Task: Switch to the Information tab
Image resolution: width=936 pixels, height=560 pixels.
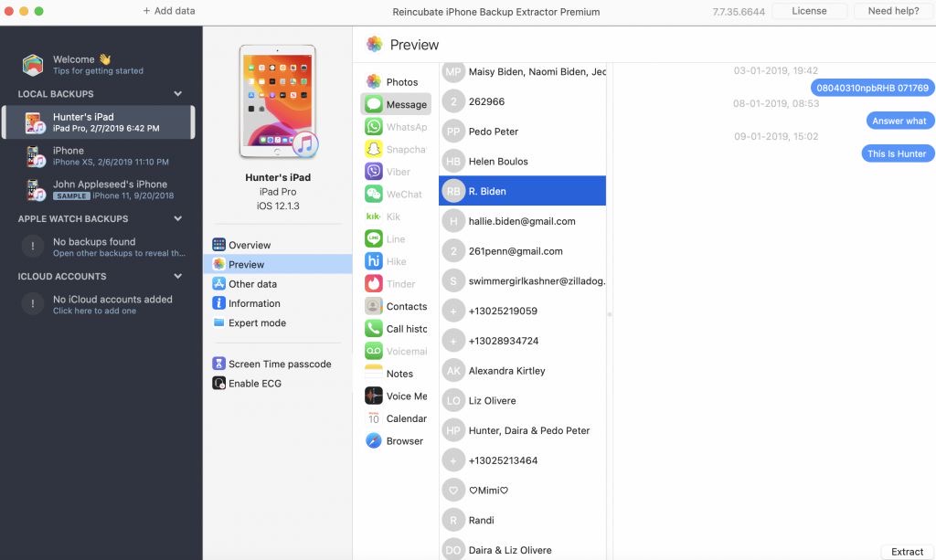Action: (278, 303)
